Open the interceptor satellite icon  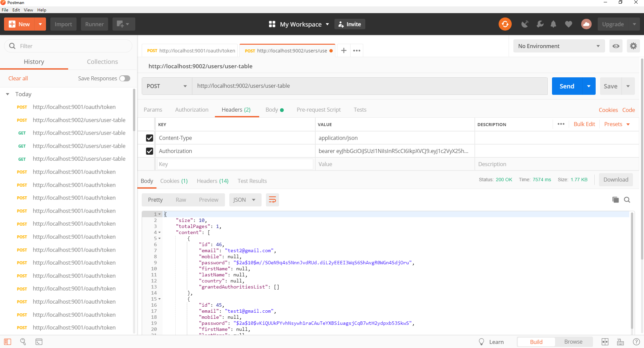click(524, 24)
